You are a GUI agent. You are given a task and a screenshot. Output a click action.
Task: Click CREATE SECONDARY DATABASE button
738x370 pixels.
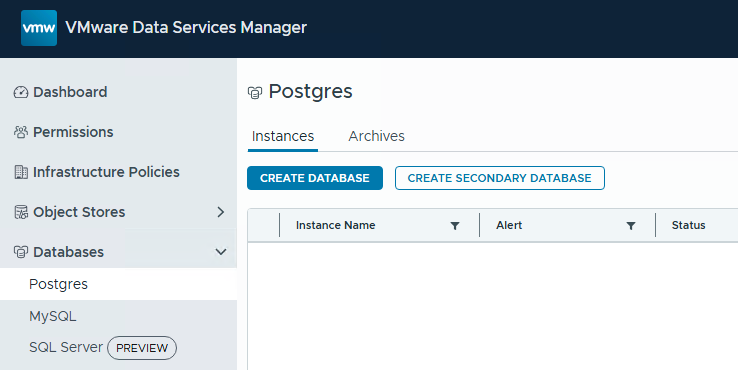pos(500,178)
